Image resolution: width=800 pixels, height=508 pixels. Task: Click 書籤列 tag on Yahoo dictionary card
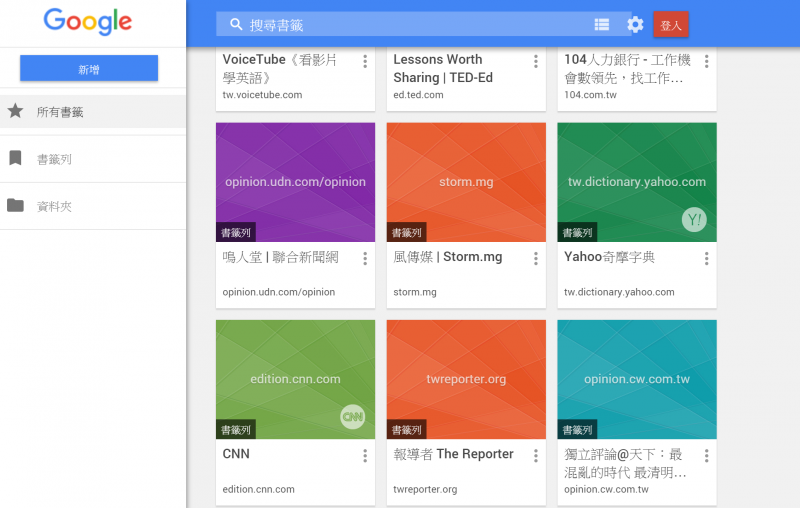577,233
